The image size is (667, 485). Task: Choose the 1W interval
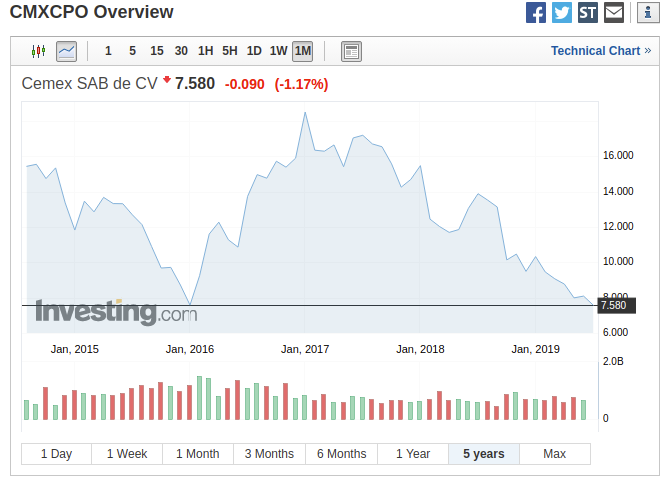tap(278, 51)
